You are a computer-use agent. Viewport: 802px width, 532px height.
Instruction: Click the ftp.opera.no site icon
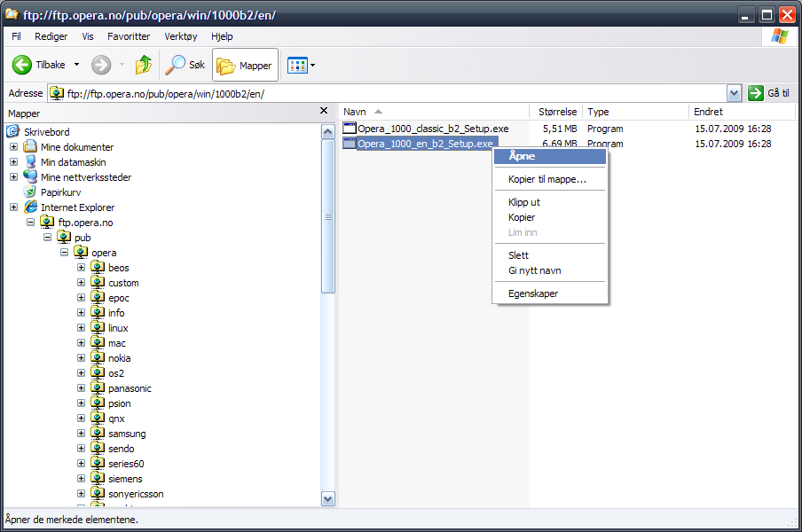(47, 222)
